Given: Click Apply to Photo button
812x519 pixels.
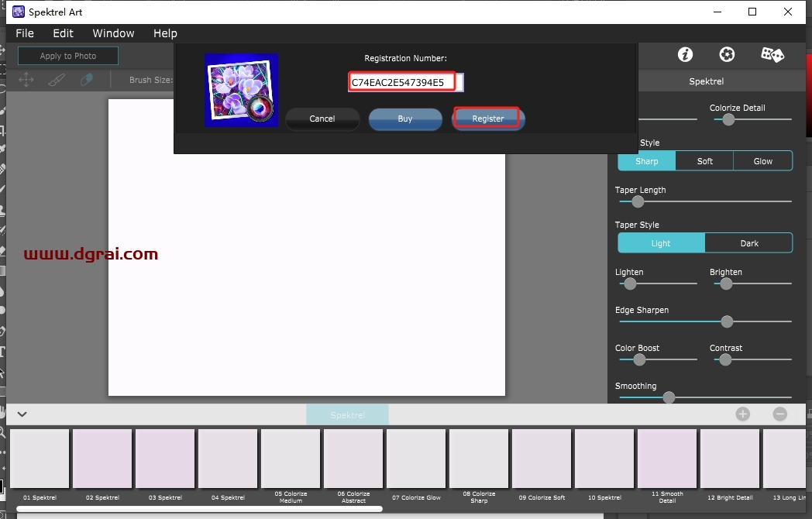Looking at the screenshot, I should pos(68,56).
